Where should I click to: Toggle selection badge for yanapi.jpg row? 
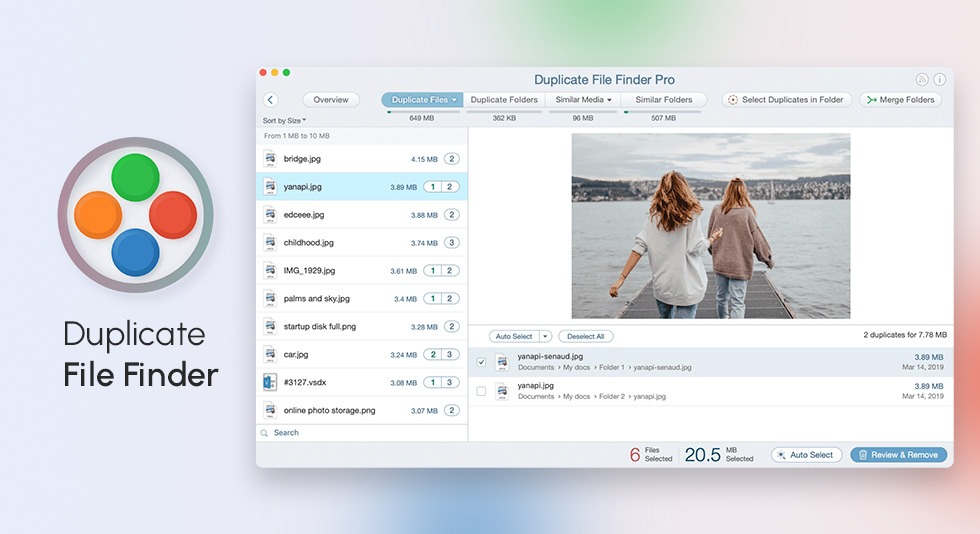click(441, 186)
